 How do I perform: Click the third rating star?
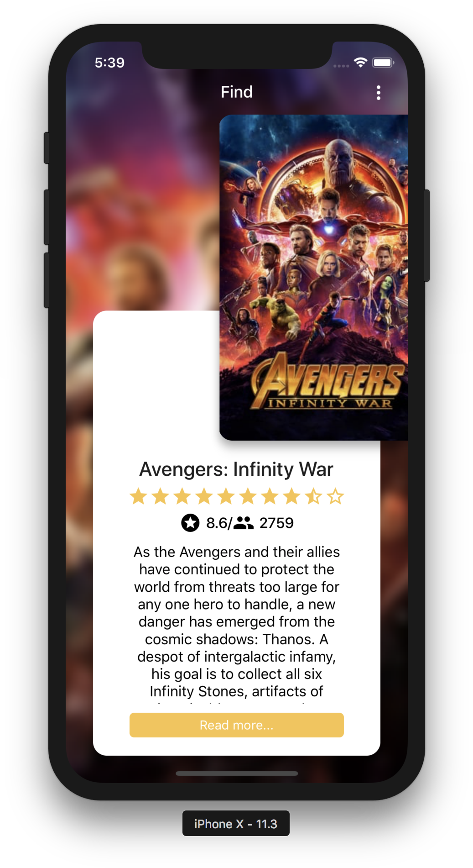182,496
